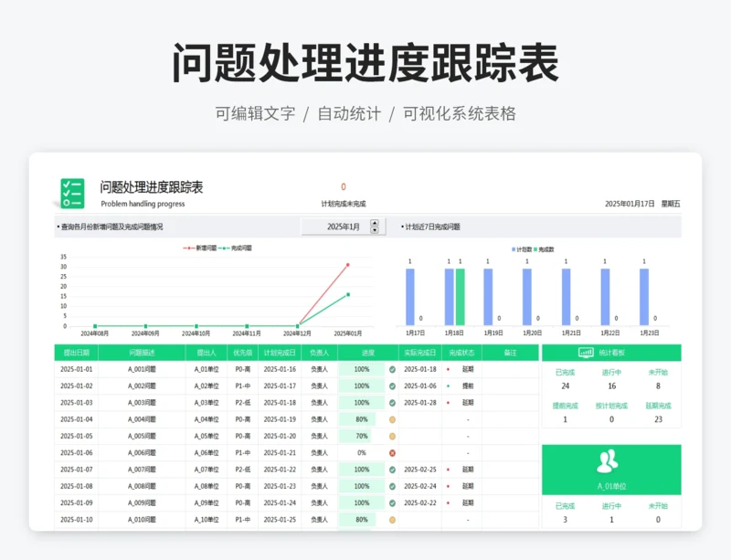Click the monitor icon beside 统计看板
Screen dimensions: 731x560
(x=586, y=353)
